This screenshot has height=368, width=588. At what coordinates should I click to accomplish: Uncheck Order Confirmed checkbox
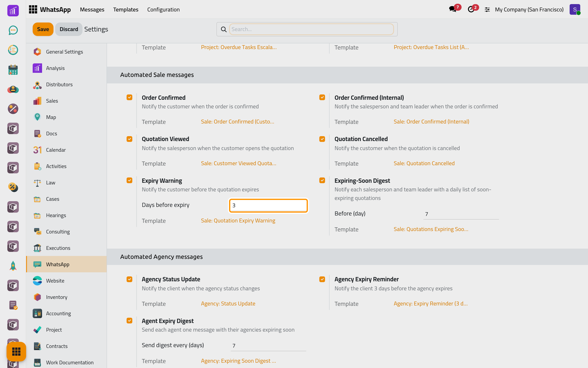coord(130,97)
